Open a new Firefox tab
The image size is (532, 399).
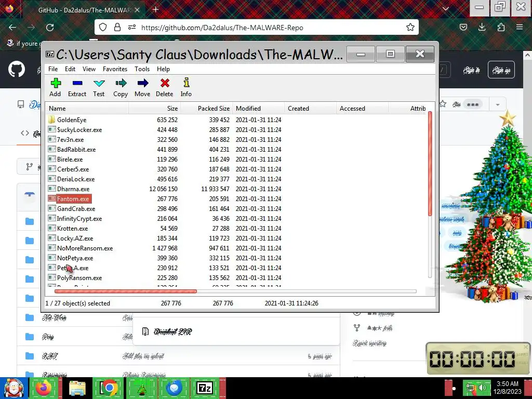tap(156, 9)
